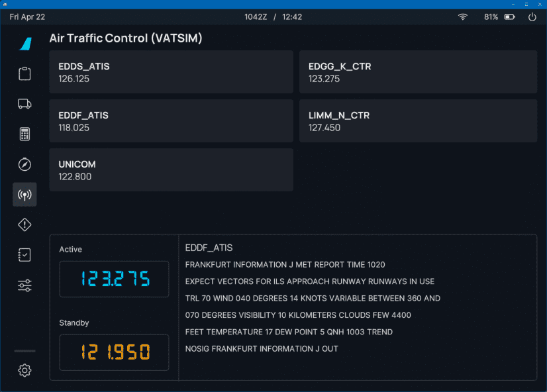Open the settings gear at bottom
Viewport: 547px width, 392px height.
pyautogui.click(x=25, y=370)
